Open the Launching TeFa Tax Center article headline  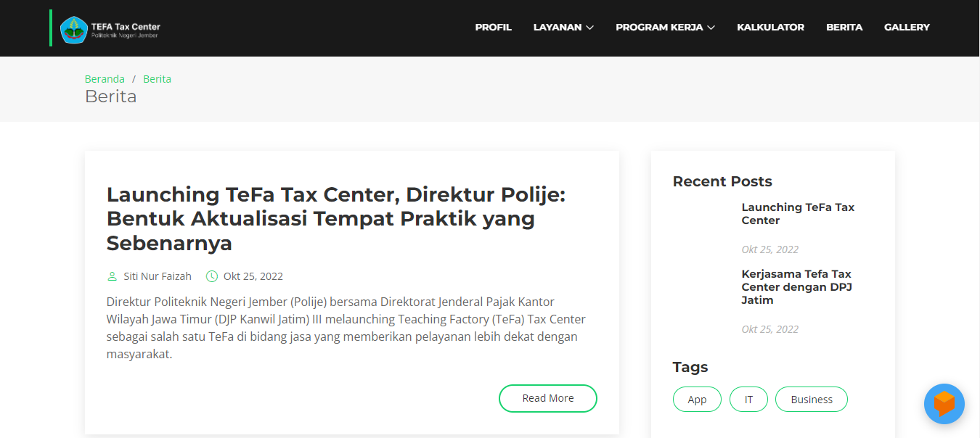(x=335, y=218)
